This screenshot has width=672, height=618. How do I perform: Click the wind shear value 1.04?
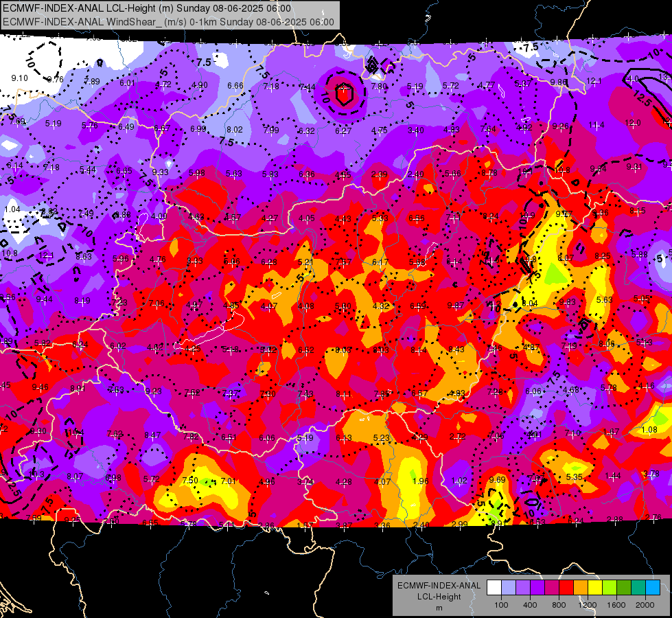click(12, 209)
